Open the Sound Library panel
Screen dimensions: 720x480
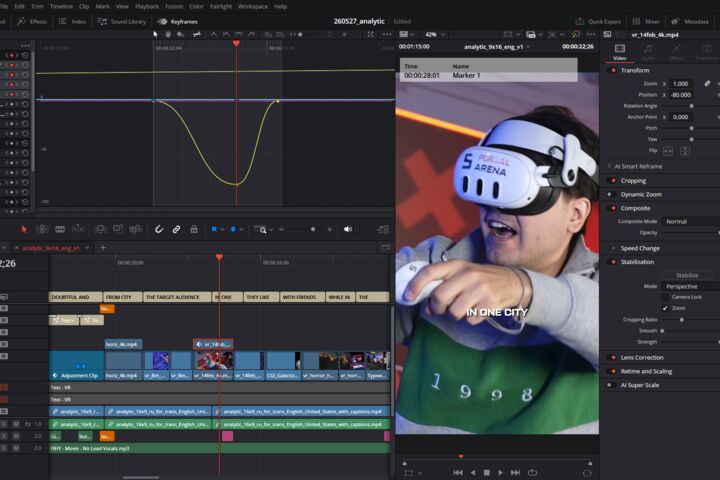coord(122,22)
